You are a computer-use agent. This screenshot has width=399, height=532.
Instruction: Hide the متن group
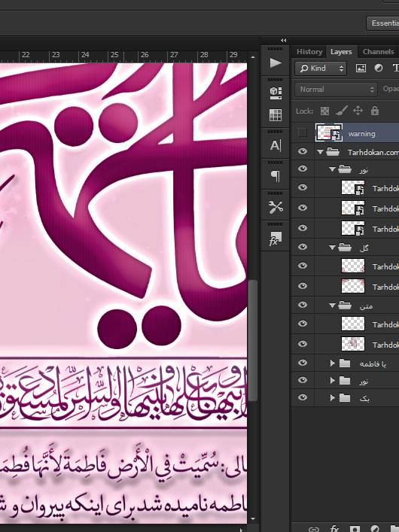click(x=303, y=305)
